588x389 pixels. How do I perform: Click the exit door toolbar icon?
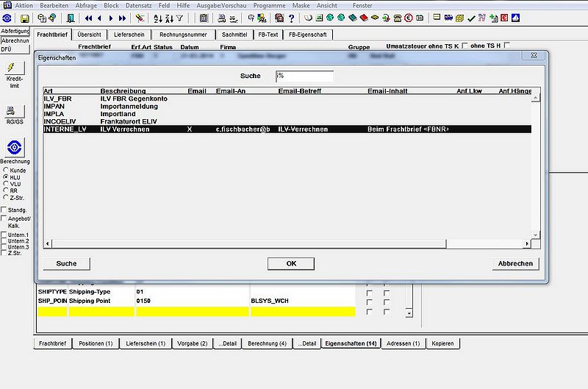70,18
